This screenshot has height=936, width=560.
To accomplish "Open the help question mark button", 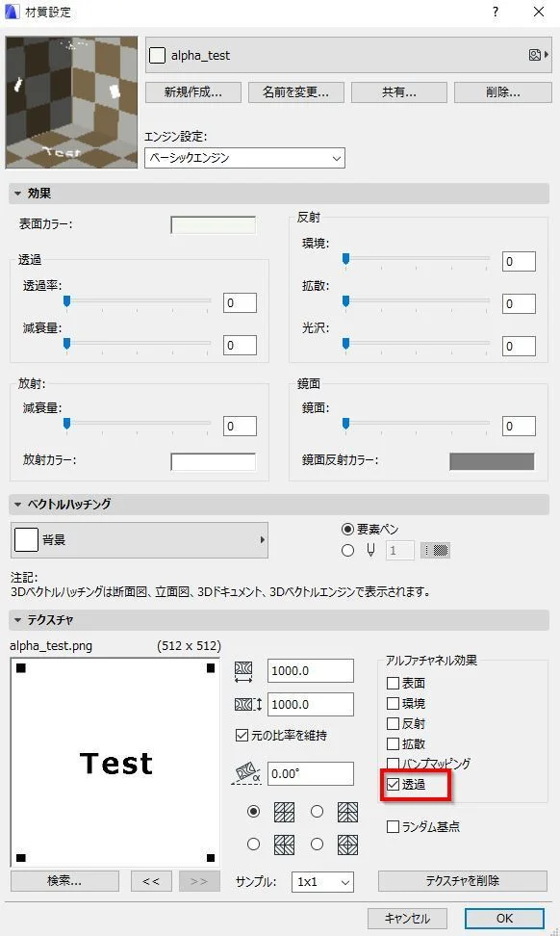I will 496,12.
